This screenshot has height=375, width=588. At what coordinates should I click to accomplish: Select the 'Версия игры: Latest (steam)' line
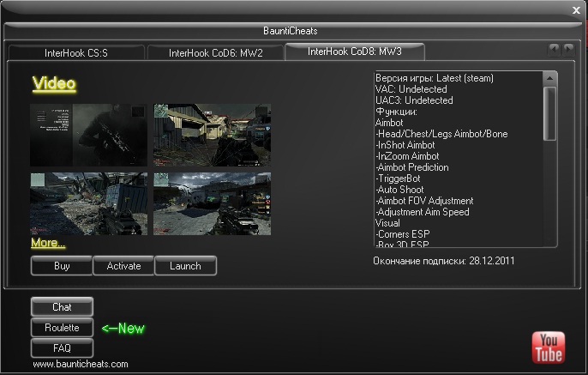[x=435, y=78]
